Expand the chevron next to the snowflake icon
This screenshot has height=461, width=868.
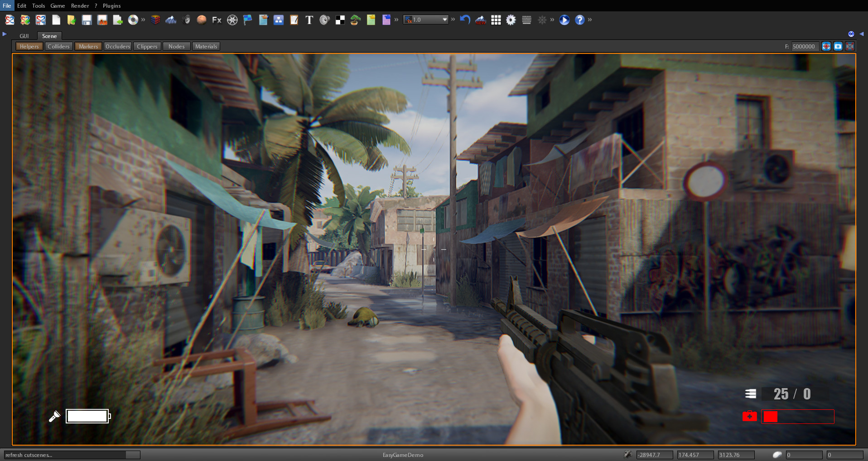point(553,19)
